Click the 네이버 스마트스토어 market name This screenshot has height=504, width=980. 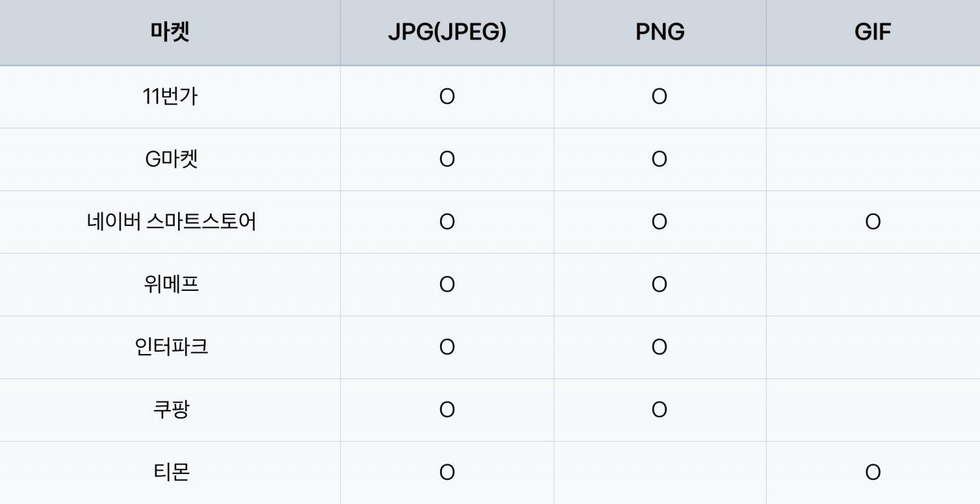171,221
